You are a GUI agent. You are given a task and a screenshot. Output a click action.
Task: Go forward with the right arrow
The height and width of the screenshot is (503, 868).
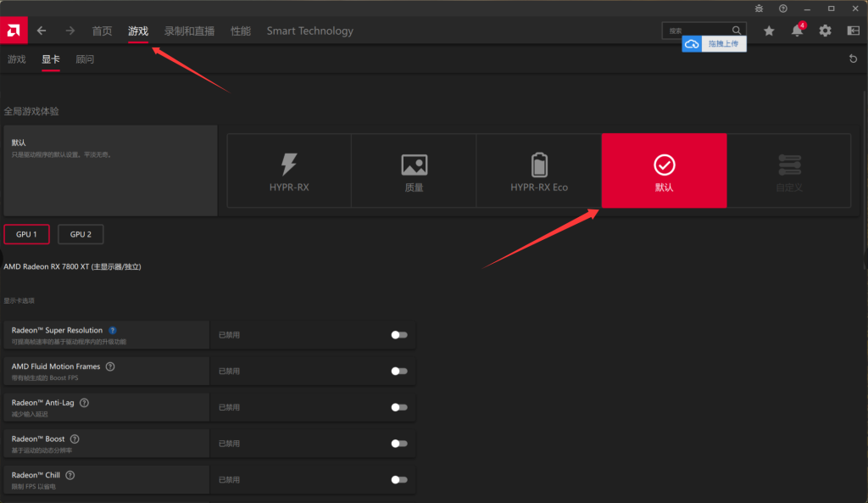point(70,31)
